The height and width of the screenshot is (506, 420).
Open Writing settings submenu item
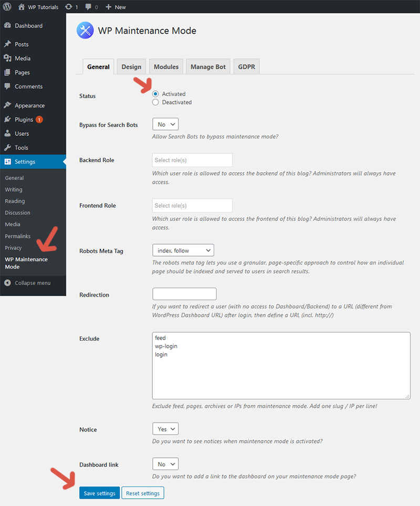pyautogui.click(x=14, y=189)
